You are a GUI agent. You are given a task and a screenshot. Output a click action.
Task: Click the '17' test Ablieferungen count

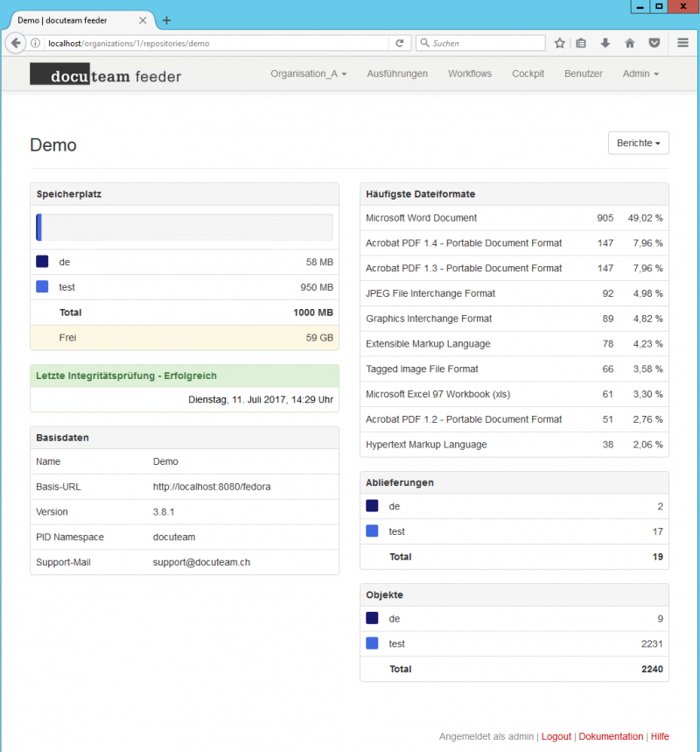[x=658, y=531]
